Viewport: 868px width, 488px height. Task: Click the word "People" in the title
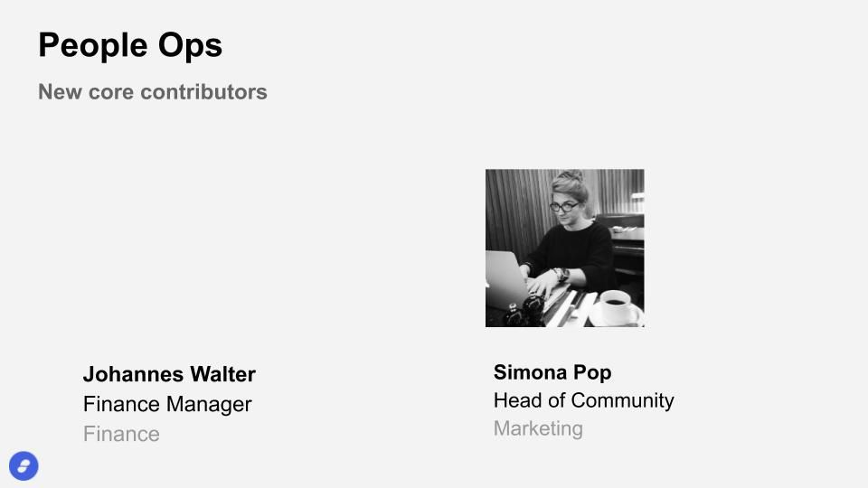click(92, 45)
